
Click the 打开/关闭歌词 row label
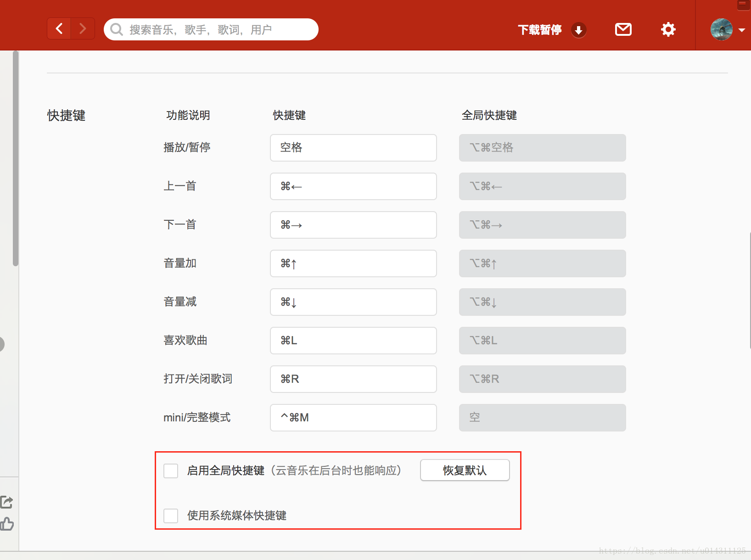198,379
